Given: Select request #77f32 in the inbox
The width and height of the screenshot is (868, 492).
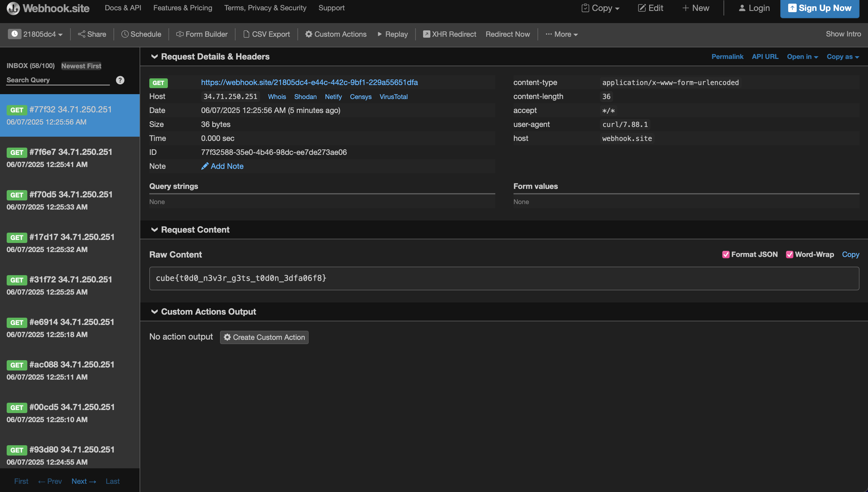Looking at the screenshot, I should click(70, 115).
